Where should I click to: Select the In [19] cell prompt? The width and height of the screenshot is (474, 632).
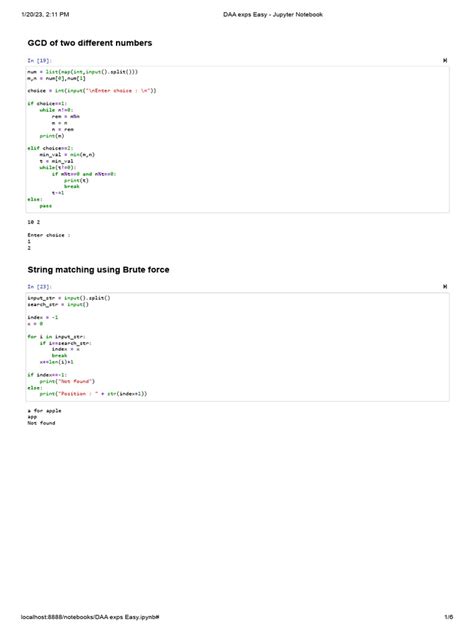(39, 60)
